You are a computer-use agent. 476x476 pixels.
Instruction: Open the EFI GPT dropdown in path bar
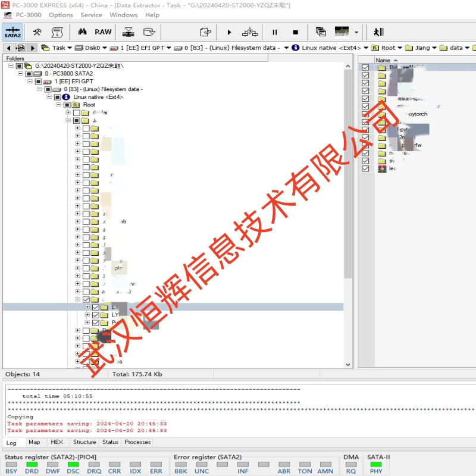point(169,48)
